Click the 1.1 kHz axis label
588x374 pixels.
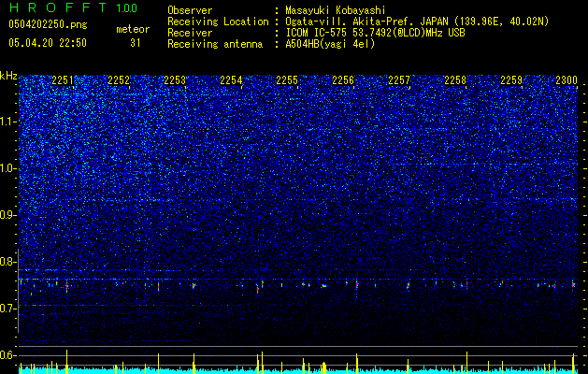click(8, 122)
